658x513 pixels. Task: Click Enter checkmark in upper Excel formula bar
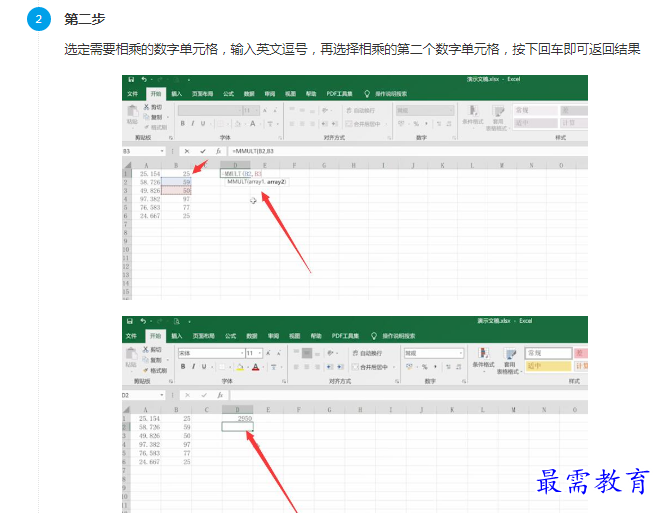click(203, 151)
